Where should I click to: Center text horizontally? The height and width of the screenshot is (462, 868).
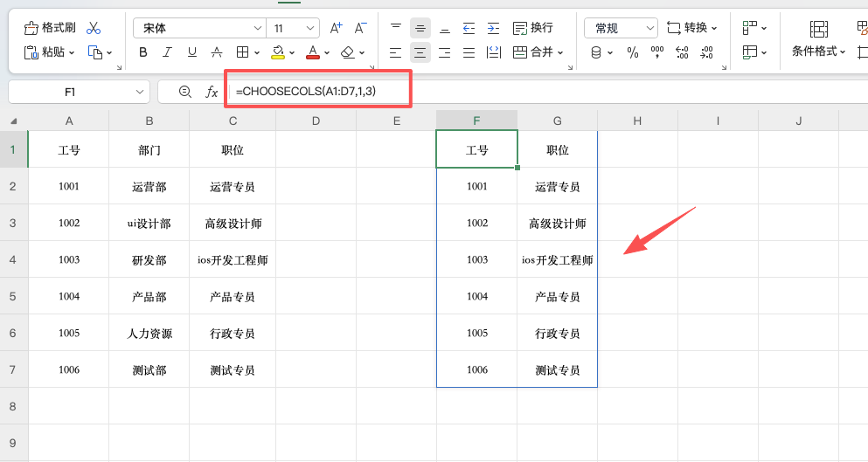pos(420,52)
